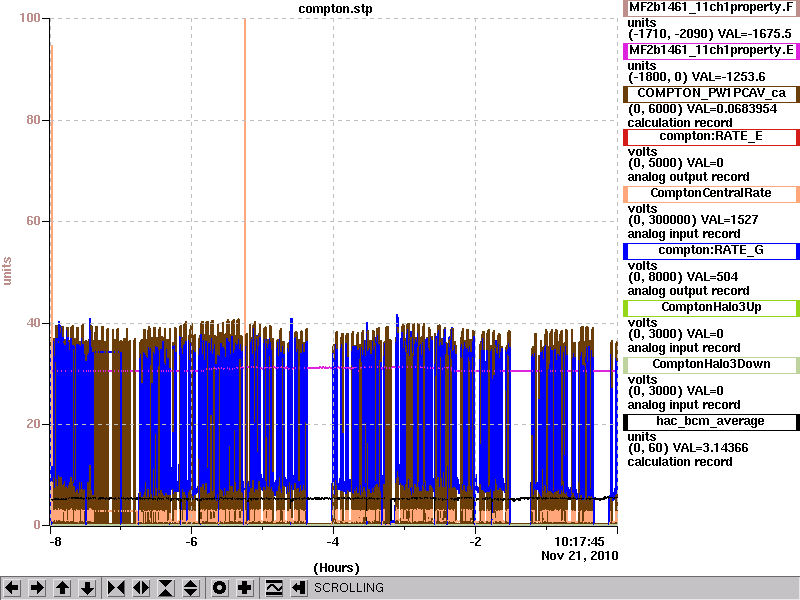Click the arrow-to-bar scroll reset icon
Viewport: 800px width, 600px height.
pyautogui.click(x=298, y=588)
